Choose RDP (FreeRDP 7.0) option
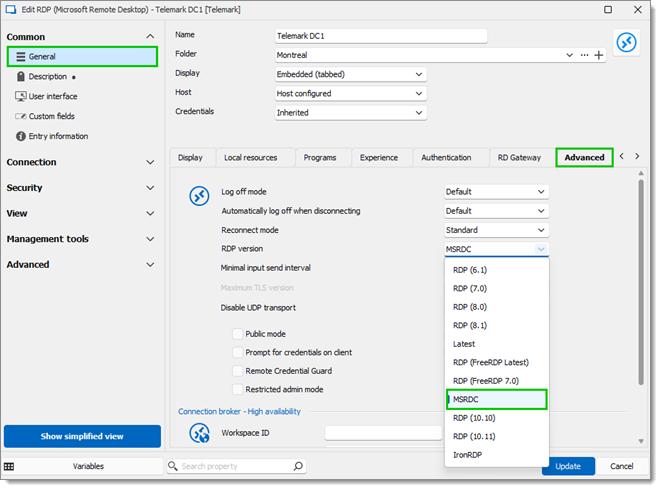This screenshot has height=490, width=661. [497, 381]
